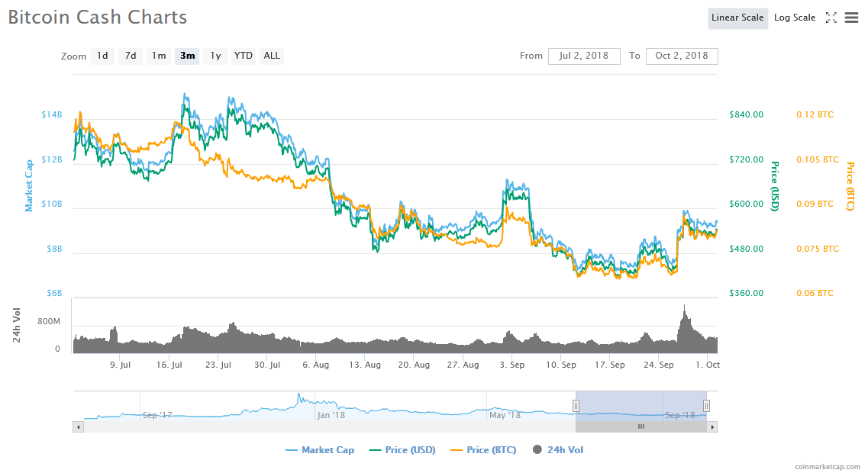The width and height of the screenshot is (868, 473).
Task: Toggle Price (BTC) series in legend
Action: (484, 450)
